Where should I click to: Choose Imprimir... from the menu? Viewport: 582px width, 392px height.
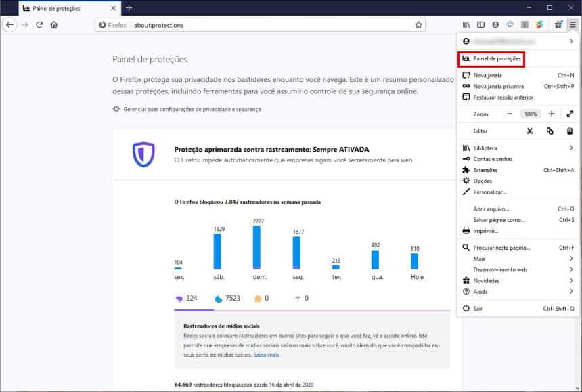coord(518,231)
